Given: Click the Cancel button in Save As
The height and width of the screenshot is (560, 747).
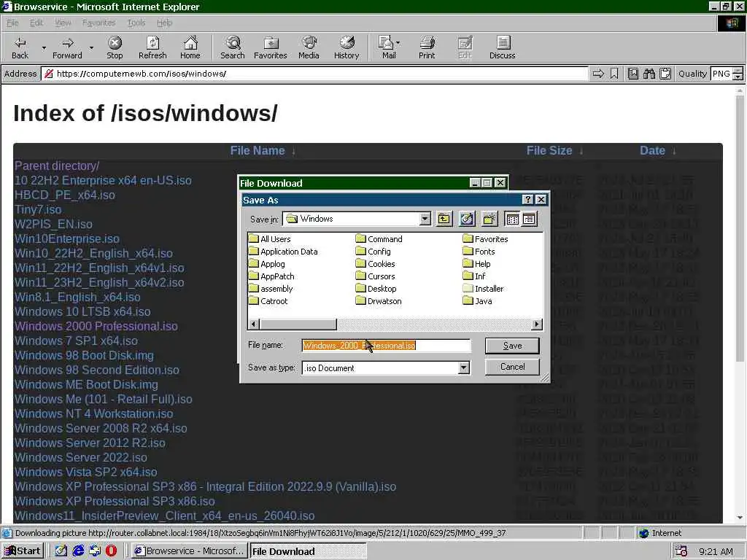Looking at the screenshot, I should click(512, 367).
